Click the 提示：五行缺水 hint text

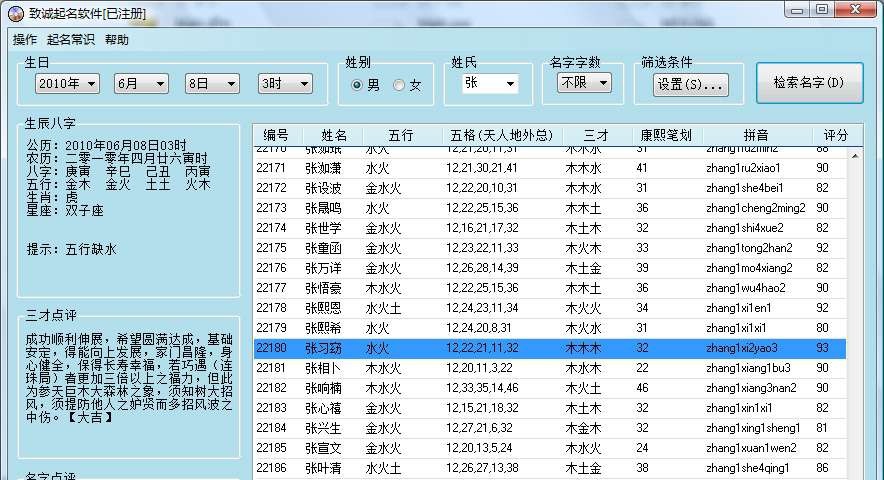point(71,249)
